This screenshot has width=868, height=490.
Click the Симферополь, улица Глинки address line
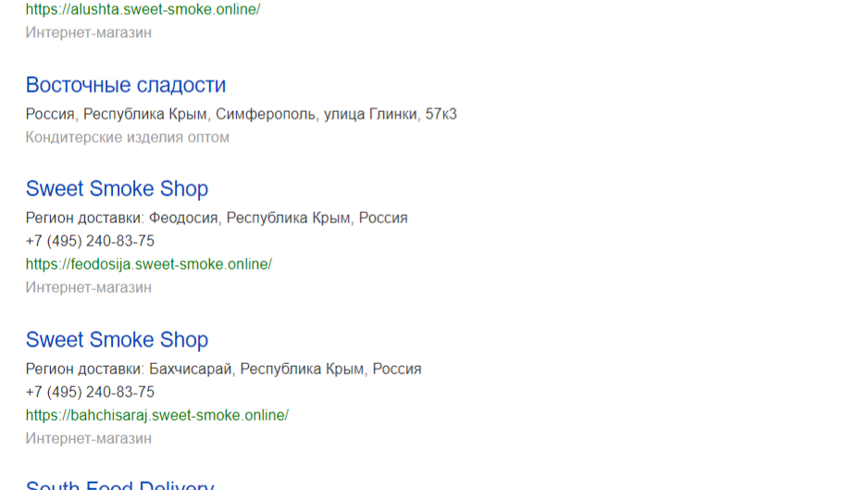[241, 114]
